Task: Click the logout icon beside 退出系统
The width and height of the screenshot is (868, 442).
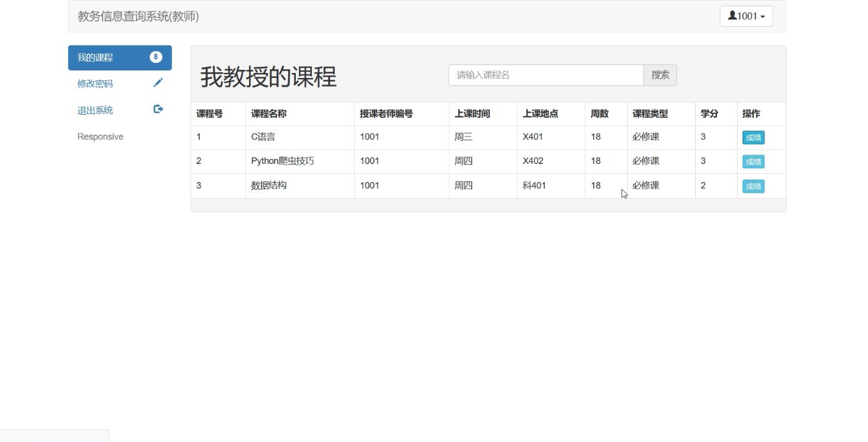Action: tap(158, 109)
